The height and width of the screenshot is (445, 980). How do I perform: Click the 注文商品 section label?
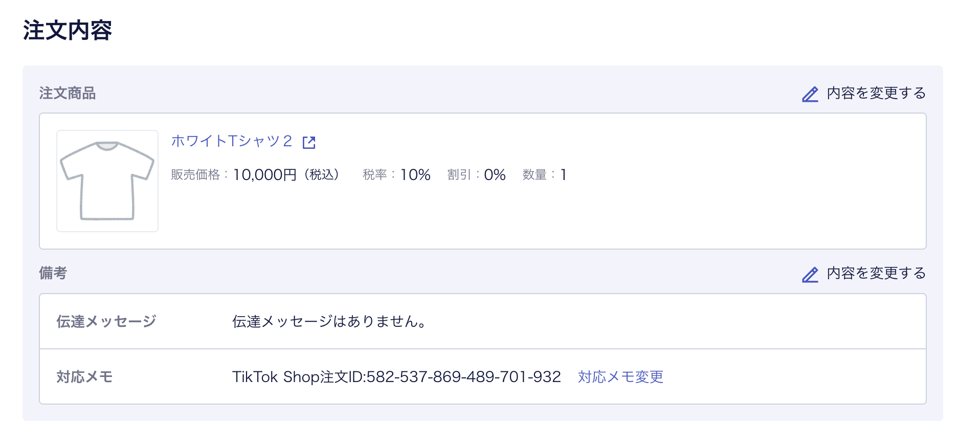[x=68, y=93]
